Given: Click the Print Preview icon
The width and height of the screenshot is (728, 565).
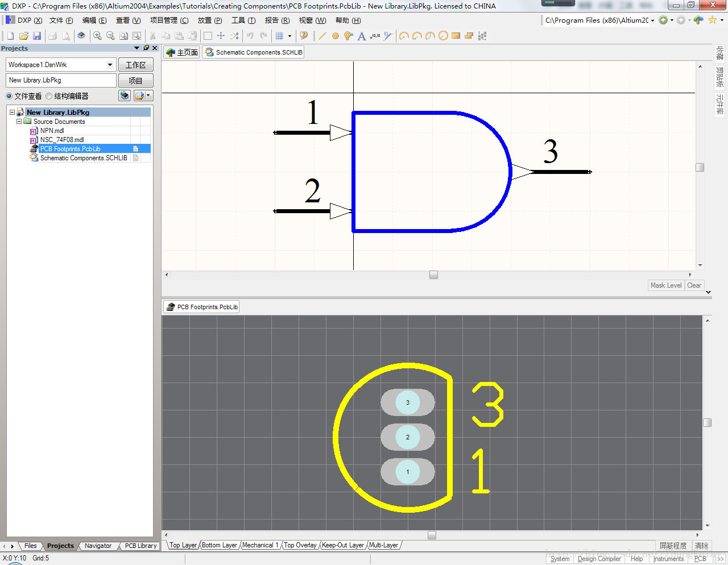Looking at the screenshot, I should (x=66, y=36).
